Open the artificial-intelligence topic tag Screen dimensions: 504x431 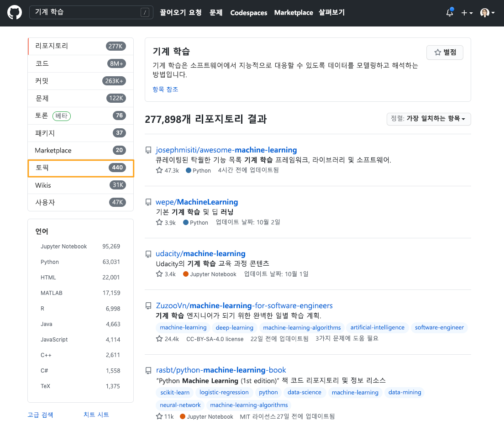tap(378, 327)
